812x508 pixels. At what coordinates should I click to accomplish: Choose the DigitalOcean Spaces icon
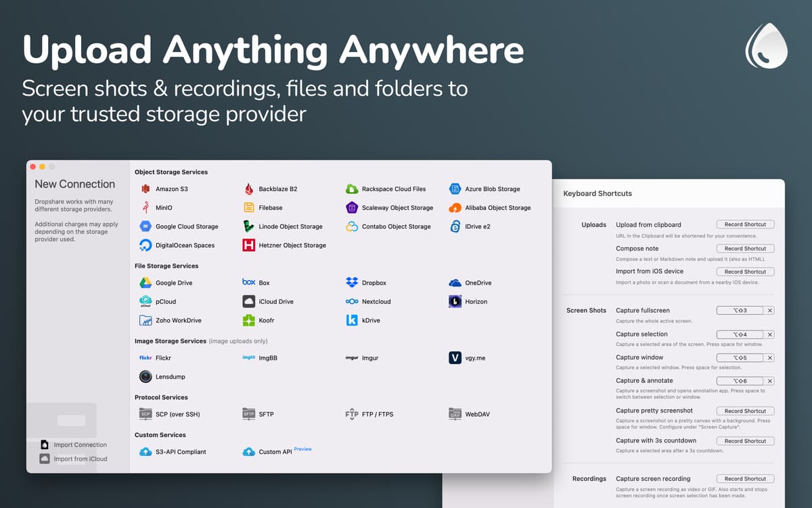coord(145,245)
